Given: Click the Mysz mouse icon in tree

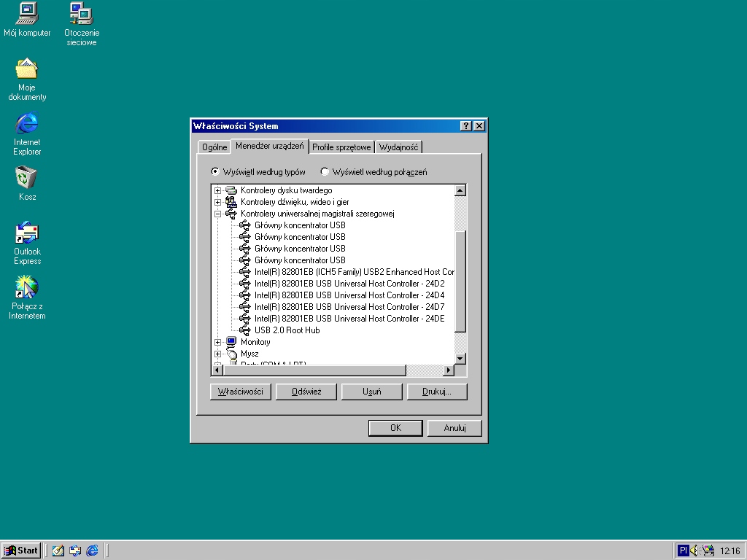Looking at the screenshot, I should (x=231, y=354).
